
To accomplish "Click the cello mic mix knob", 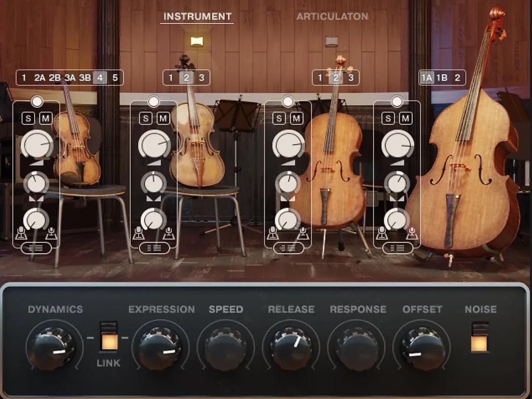I will click(287, 219).
